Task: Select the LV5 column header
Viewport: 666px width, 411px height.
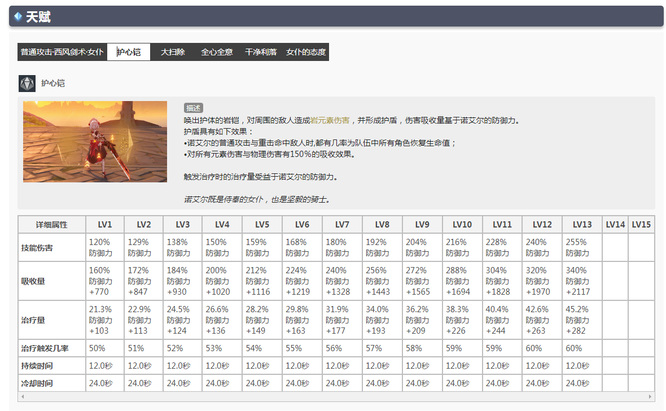Action: tap(262, 224)
